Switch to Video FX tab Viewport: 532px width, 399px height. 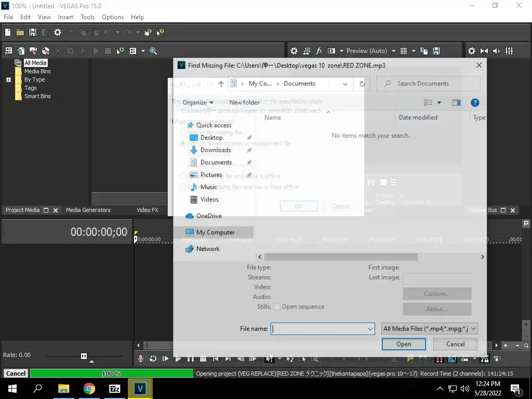point(148,210)
